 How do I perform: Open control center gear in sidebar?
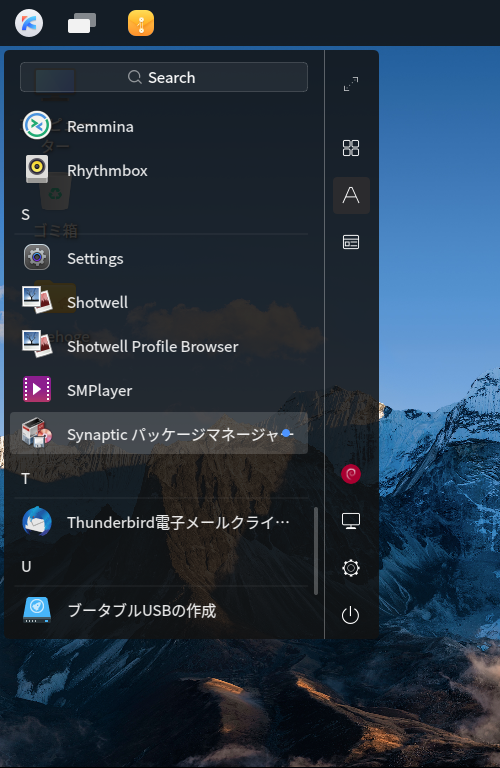tap(351, 568)
